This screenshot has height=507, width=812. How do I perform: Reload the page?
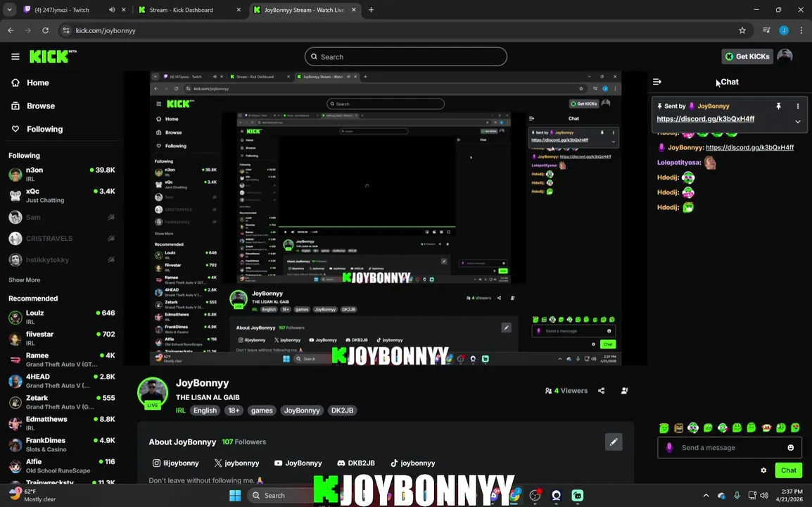(46, 30)
